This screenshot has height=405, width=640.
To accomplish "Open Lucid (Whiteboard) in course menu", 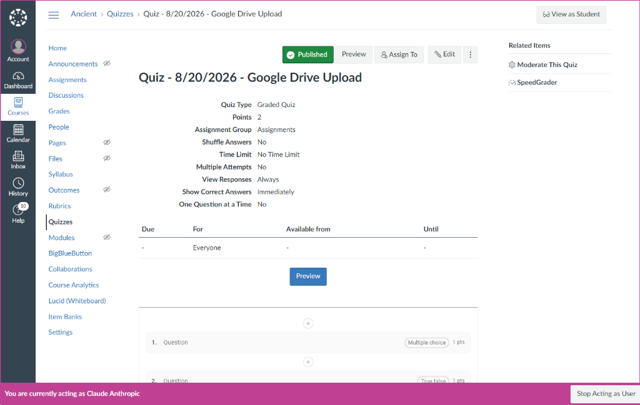I will tap(77, 301).
